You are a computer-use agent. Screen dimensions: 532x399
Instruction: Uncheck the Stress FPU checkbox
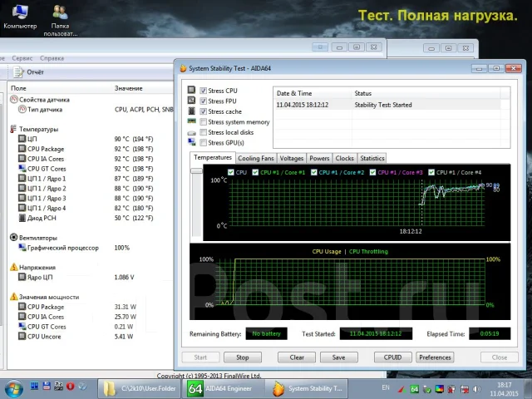[203, 101]
